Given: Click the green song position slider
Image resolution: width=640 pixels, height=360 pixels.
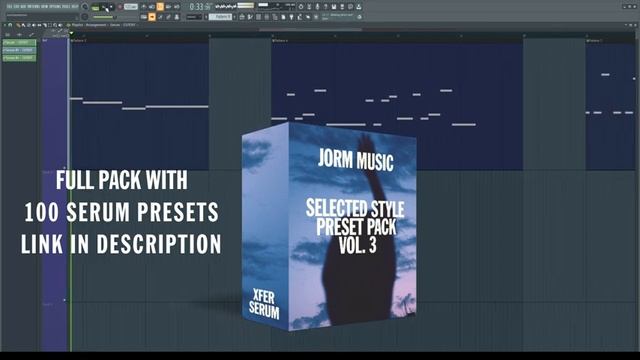Looking at the screenshot, I should point(103,17).
